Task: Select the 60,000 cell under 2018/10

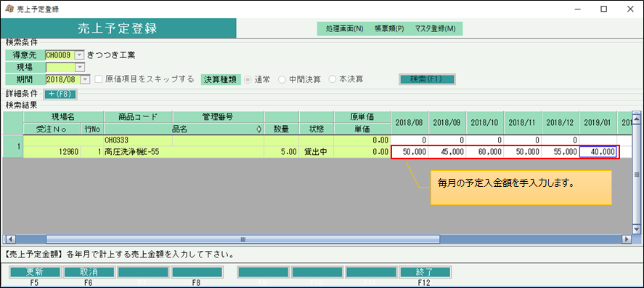Action: 485,152
